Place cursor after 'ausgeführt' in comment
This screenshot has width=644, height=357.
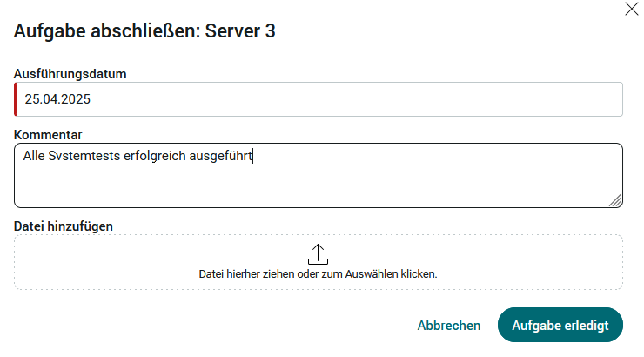(252, 156)
